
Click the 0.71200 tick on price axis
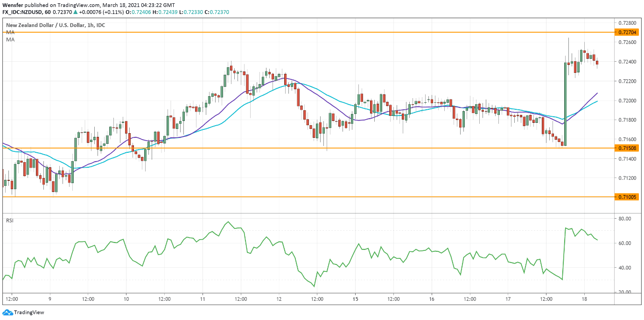pyautogui.click(x=627, y=178)
